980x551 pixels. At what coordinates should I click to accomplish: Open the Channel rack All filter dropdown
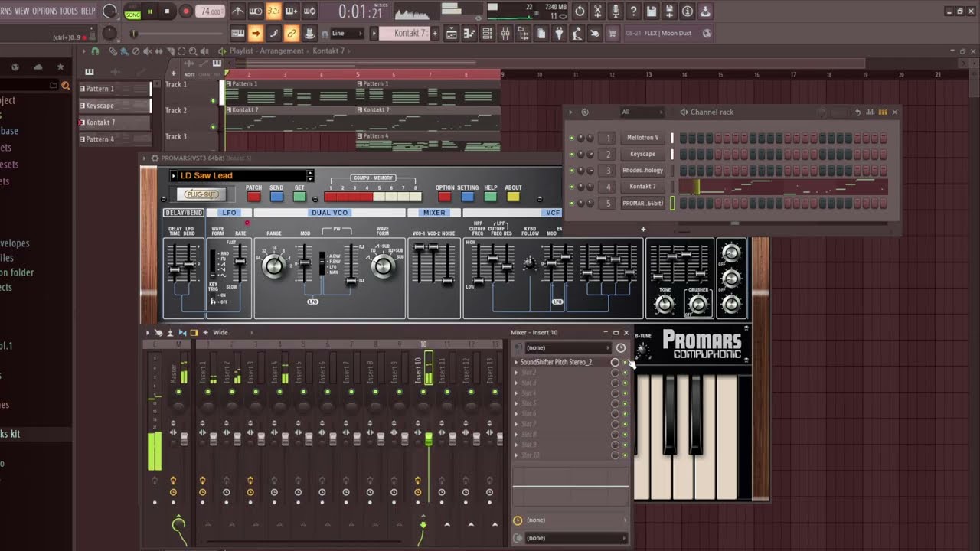(642, 112)
